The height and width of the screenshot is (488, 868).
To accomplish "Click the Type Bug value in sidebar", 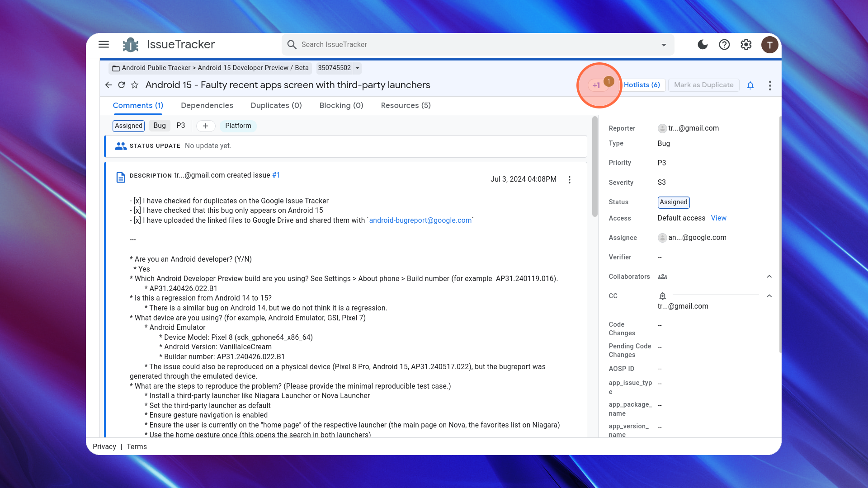I will click(664, 143).
